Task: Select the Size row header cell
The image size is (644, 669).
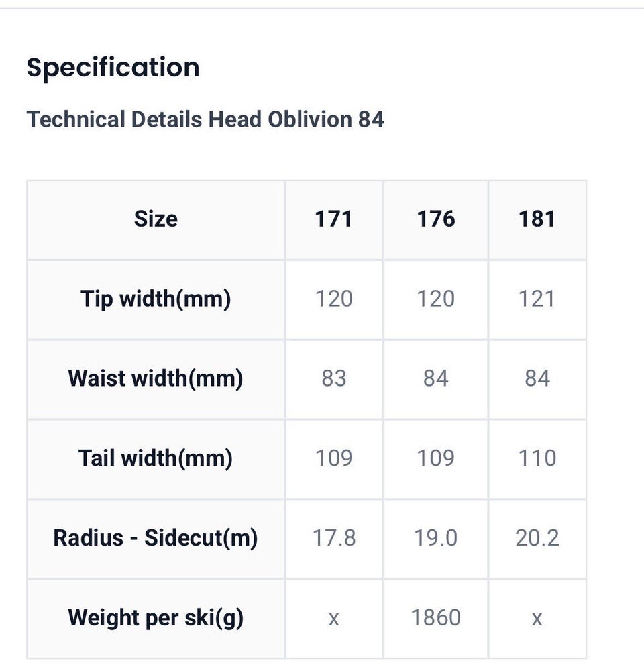Action: [x=156, y=219]
